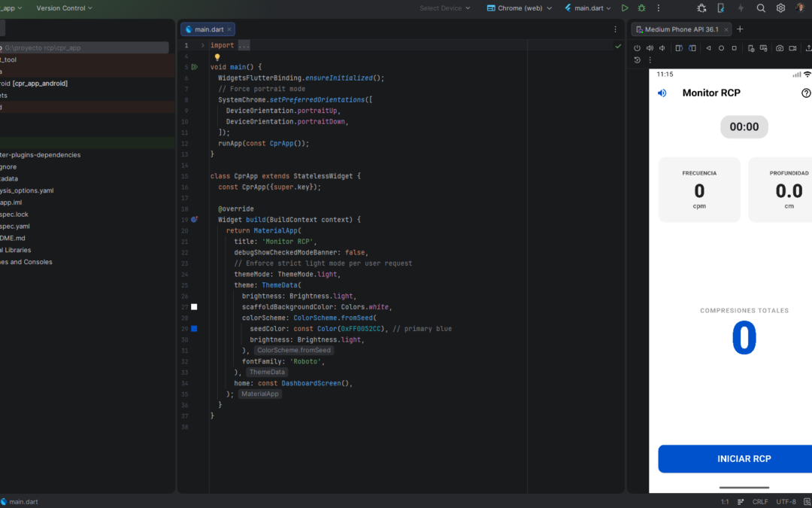The width and height of the screenshot is (812, 508).
Task: Open the Chrome (web) device dropdown
Action: (x=518, y=8)
